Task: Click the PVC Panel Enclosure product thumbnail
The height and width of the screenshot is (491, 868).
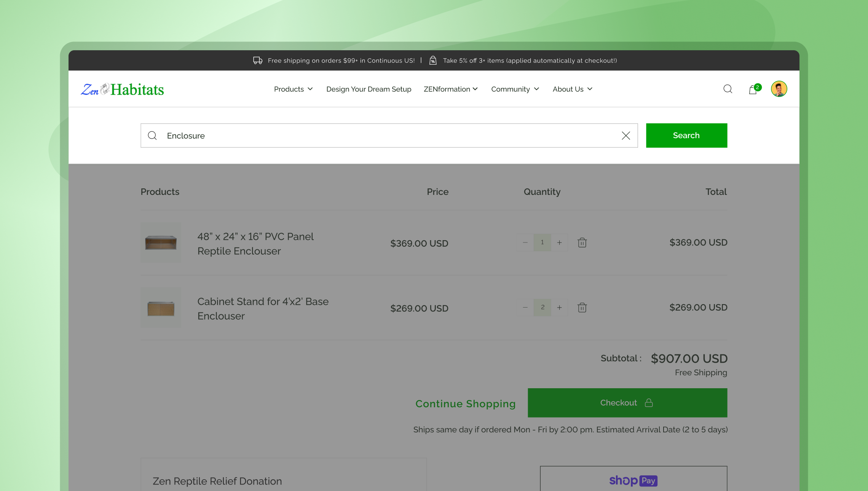Action: point(161,242)
